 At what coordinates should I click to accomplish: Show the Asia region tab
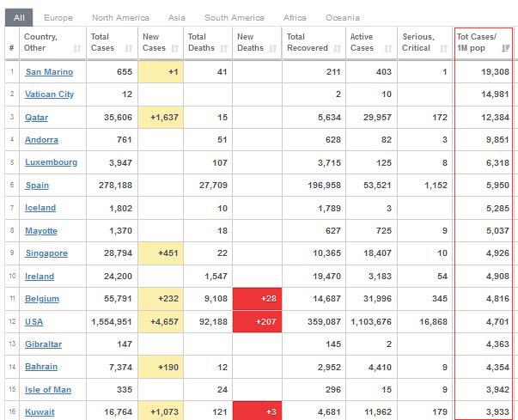(x=176, y=17)
